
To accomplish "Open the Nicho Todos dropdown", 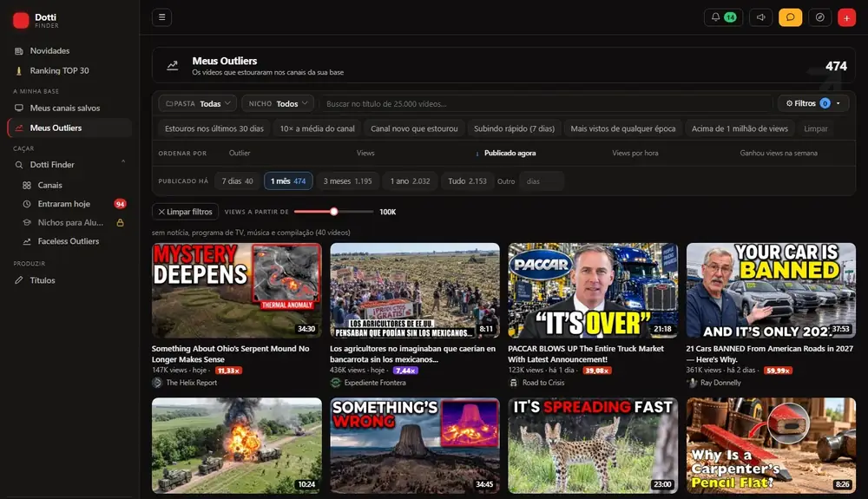I will coord(278,103).
